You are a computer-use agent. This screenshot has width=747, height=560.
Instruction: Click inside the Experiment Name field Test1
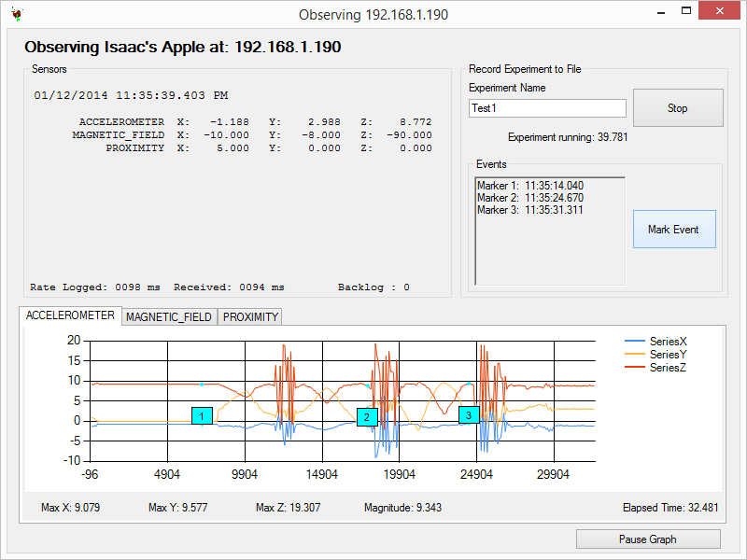547,108
